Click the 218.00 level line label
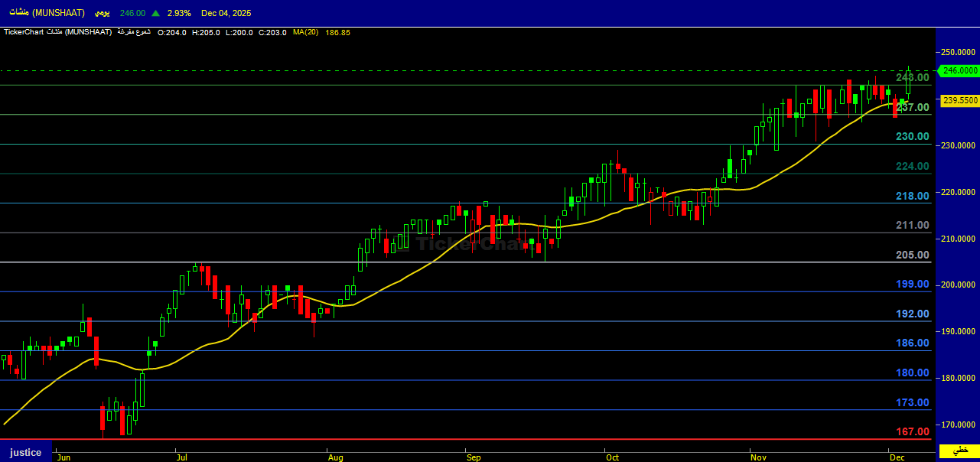This screenshot has height=462, width=980. tap(913, 196)
